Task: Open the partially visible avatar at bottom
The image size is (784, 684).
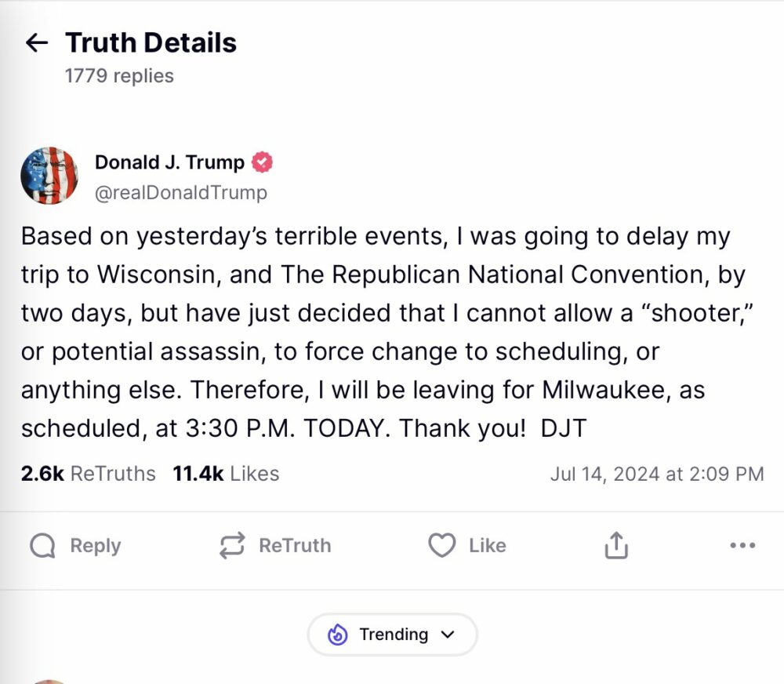Action: [x=49, y=680]
